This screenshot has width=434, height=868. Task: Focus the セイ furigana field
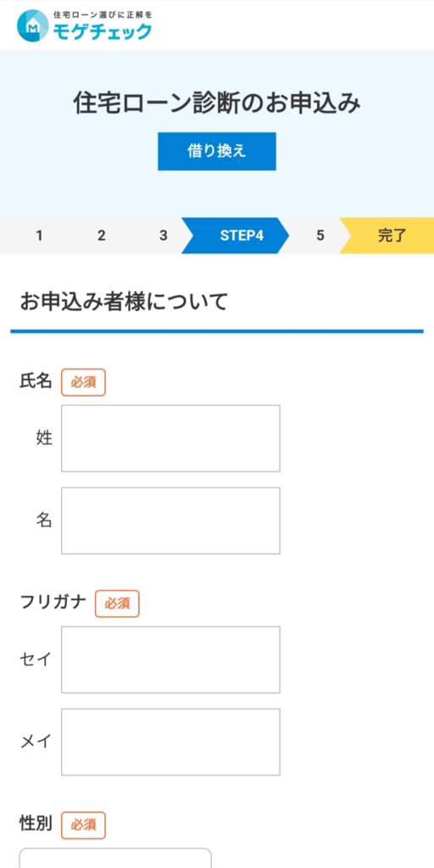coord(170,659)
